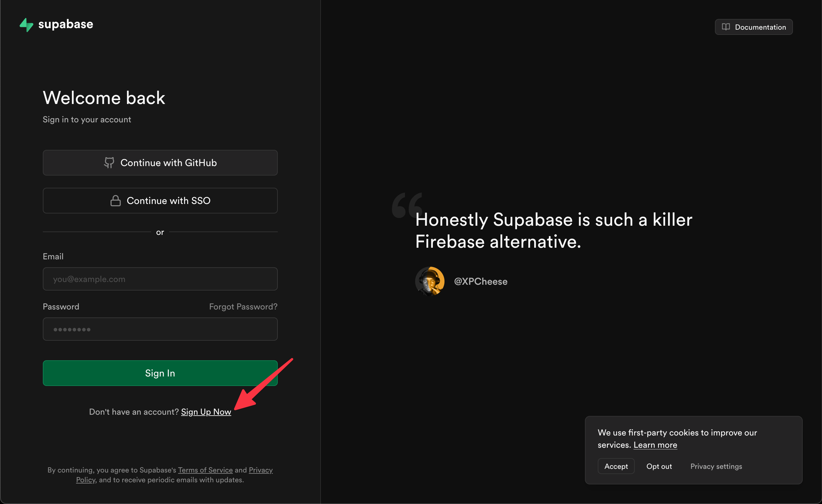822x504 pixels.
Task: Click the Email field label
Action: point(53,257)
